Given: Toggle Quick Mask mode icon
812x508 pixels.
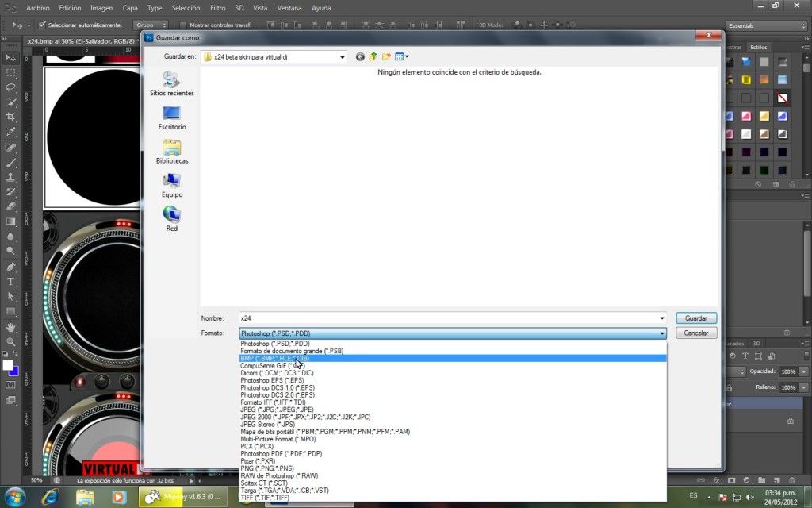Looking at the screenshot, I should 10,385.
